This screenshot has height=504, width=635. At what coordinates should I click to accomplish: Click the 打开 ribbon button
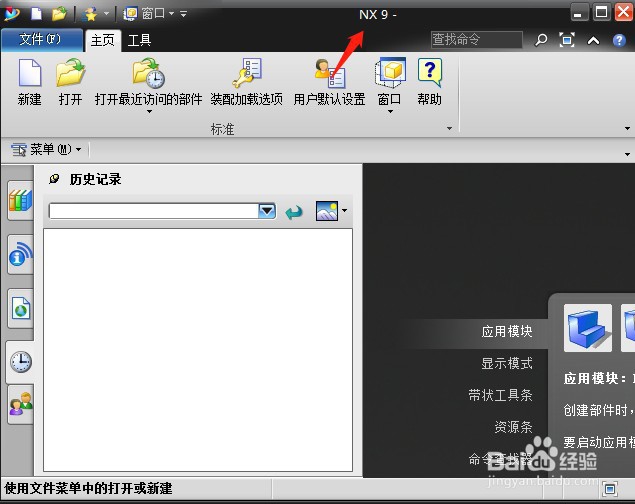coord(70,82)
